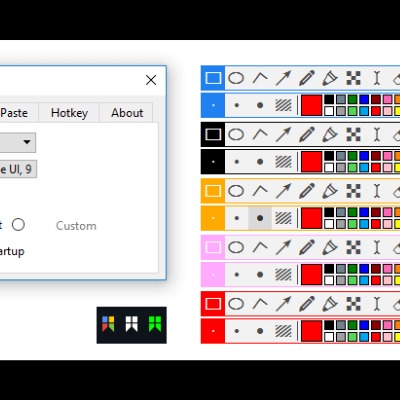Select the ellipse tool in black toolbar
400x400 pixels.
(236, 135)
